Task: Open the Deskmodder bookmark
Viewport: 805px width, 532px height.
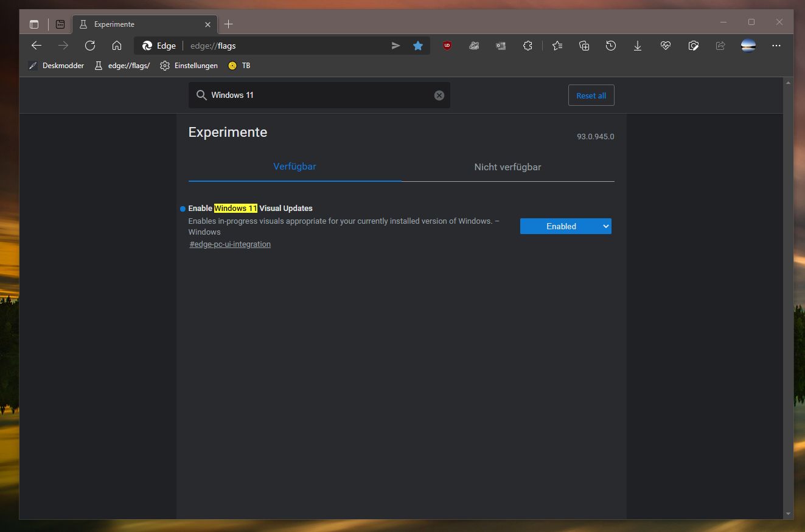Action: 56,66
